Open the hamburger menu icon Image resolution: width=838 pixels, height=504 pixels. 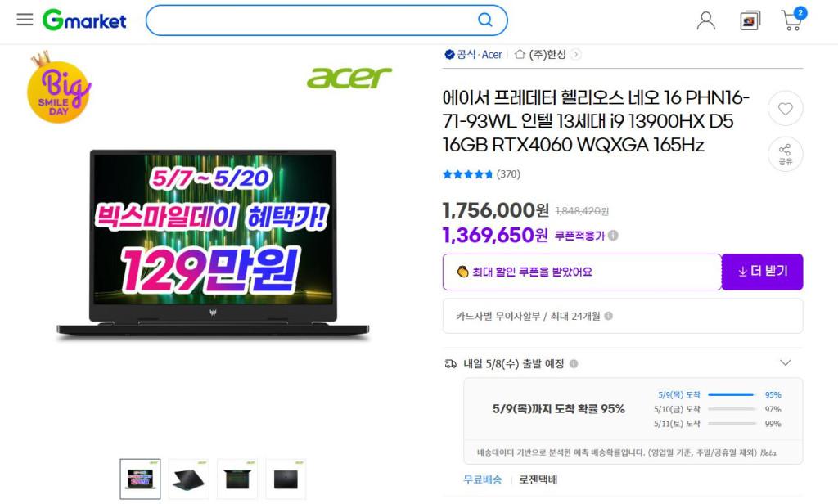[25, 20]
